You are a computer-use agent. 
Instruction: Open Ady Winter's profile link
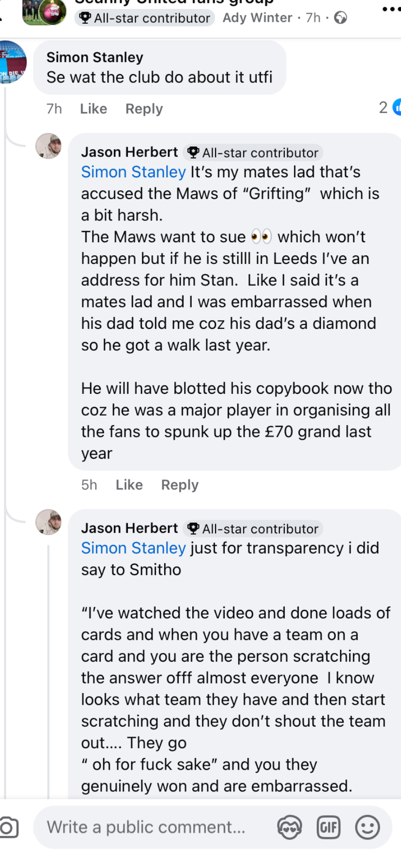(x=257, y=18)
